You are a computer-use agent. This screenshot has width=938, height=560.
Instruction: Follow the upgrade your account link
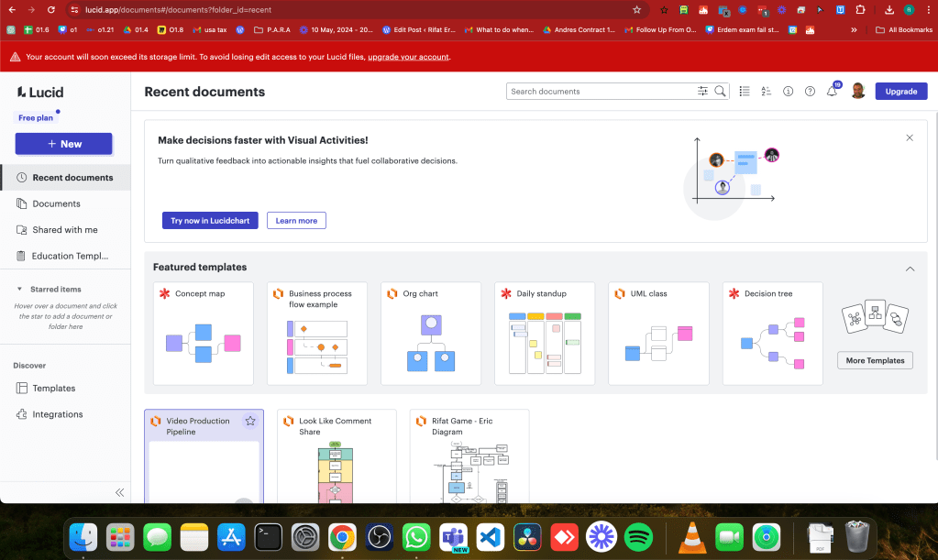coord(408,57)
